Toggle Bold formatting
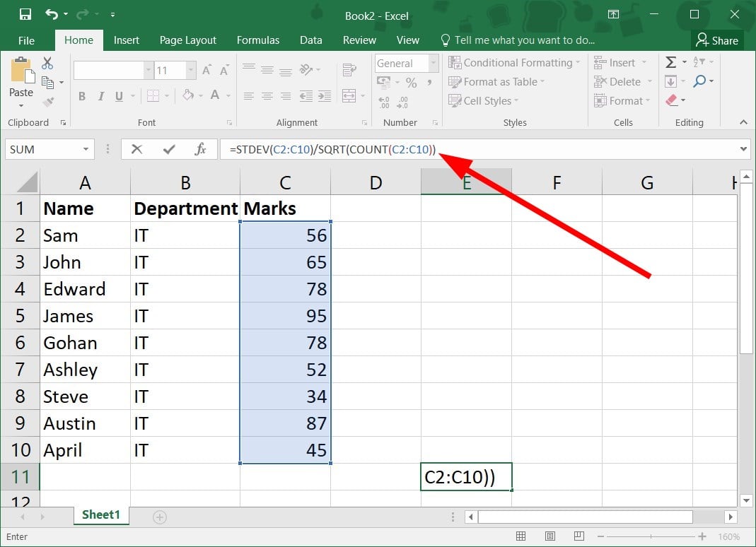Viewport: 756px width, 547px height. (82, 96)
